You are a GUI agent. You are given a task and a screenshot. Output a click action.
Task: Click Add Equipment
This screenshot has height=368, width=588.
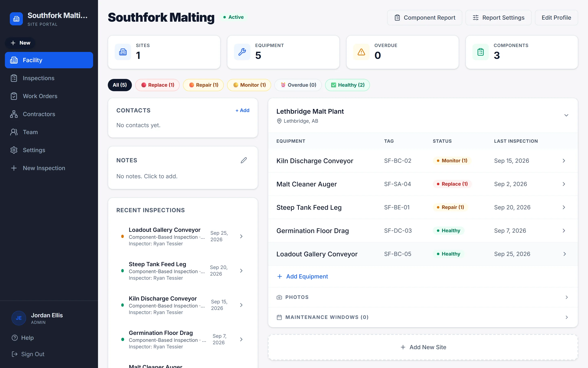[303, 276]
